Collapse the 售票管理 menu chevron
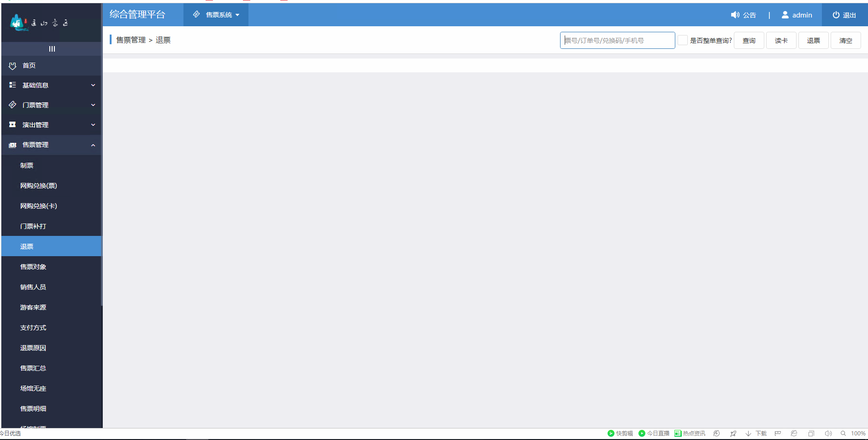868x440 pixels. click(93, 145)
